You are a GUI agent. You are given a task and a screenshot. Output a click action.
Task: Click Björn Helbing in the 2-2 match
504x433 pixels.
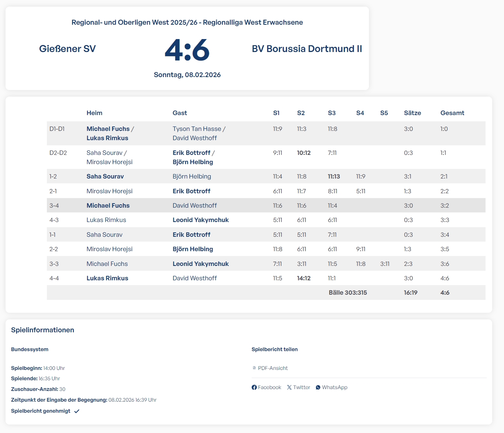193,249
